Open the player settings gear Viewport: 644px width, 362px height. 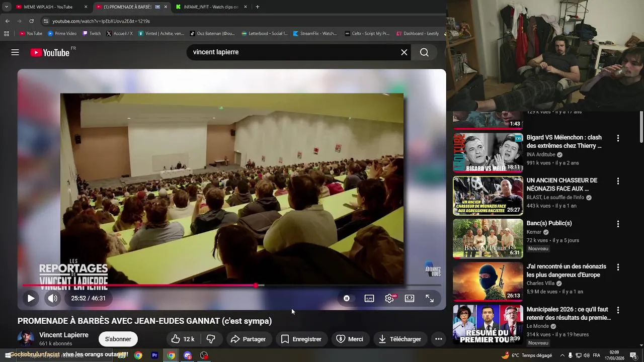pyautogui.click(x=389, y=298)
